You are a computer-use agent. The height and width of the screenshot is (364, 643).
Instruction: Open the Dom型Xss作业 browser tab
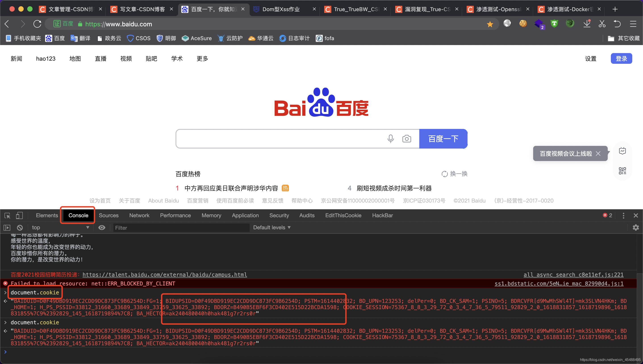tap(281, 9)
